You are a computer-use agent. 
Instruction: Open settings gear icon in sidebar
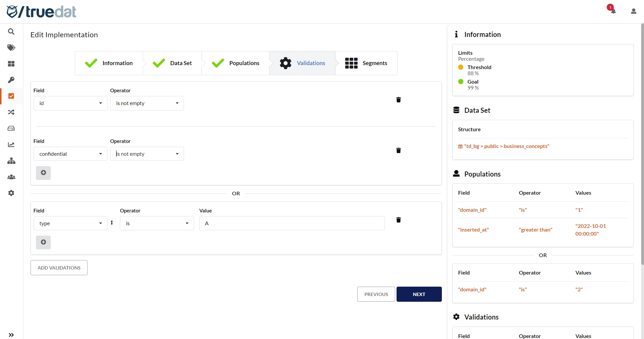point(11,193)
